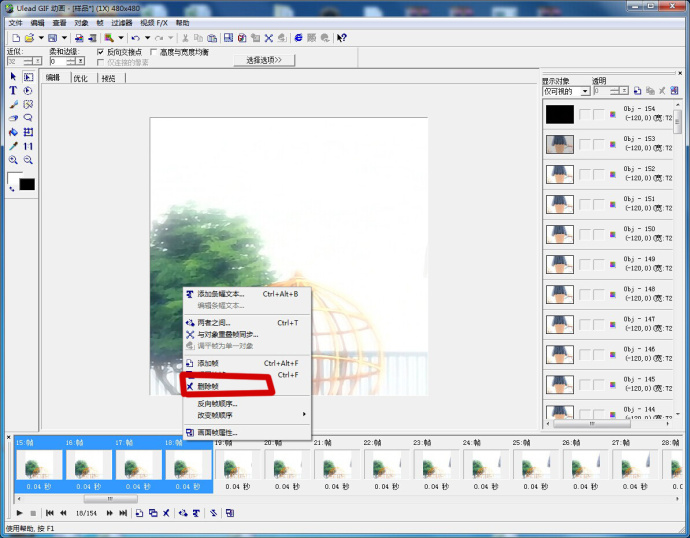Click the Paste toolbar icon
690x538 pixels.
[x=212, y=38]
